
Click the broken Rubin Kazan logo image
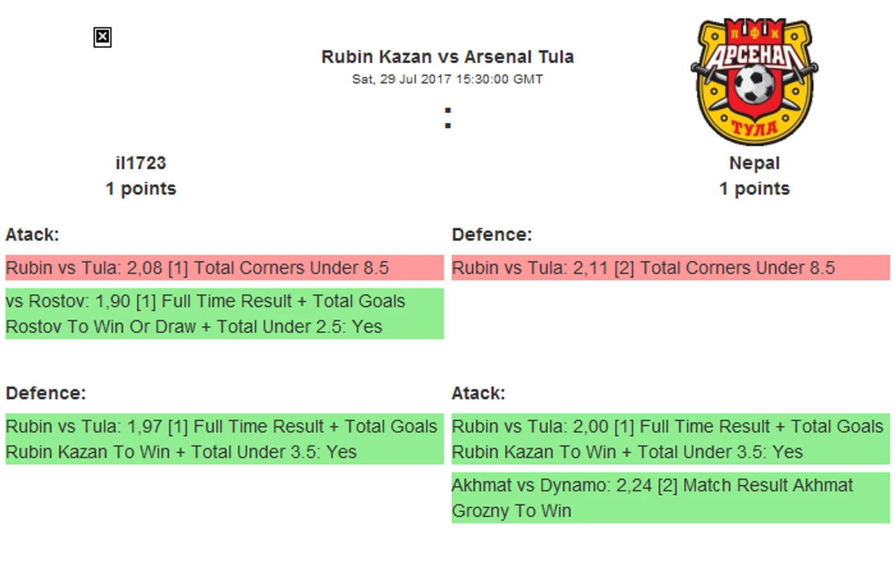tap(102, 37)
